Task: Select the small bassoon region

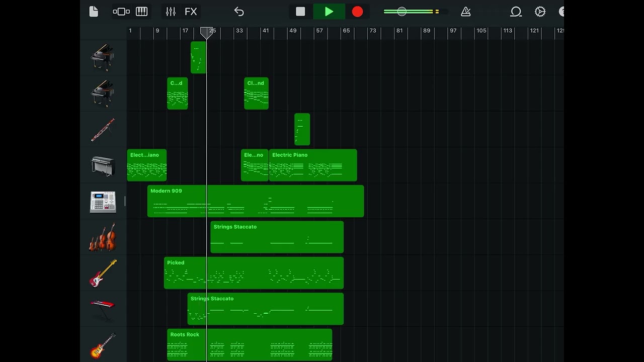Action: click(x=302, y=130)
